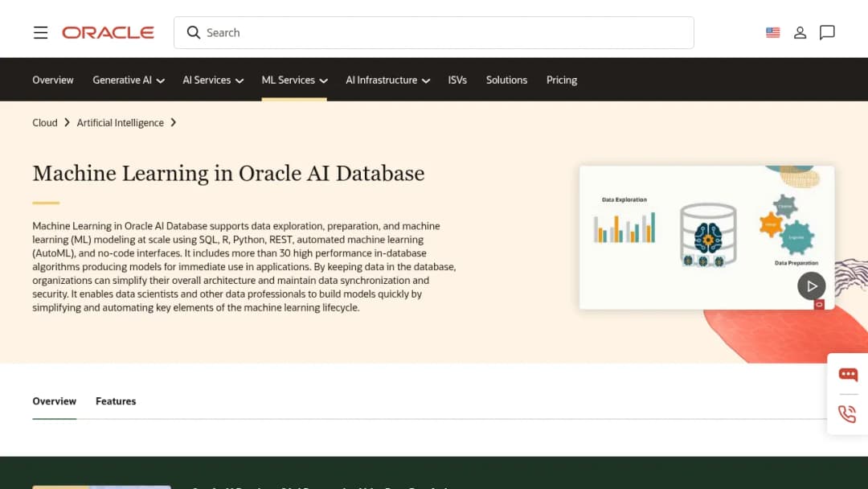Play the video with the play button

point(812,286)
